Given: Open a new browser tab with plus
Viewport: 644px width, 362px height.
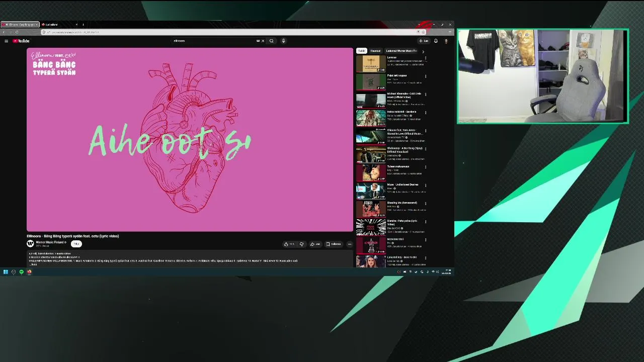Looking at the screenshot, I should [x=83, y=25].
